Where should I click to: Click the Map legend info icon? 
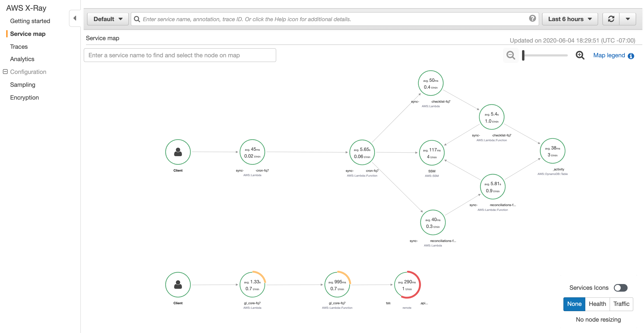631,56
